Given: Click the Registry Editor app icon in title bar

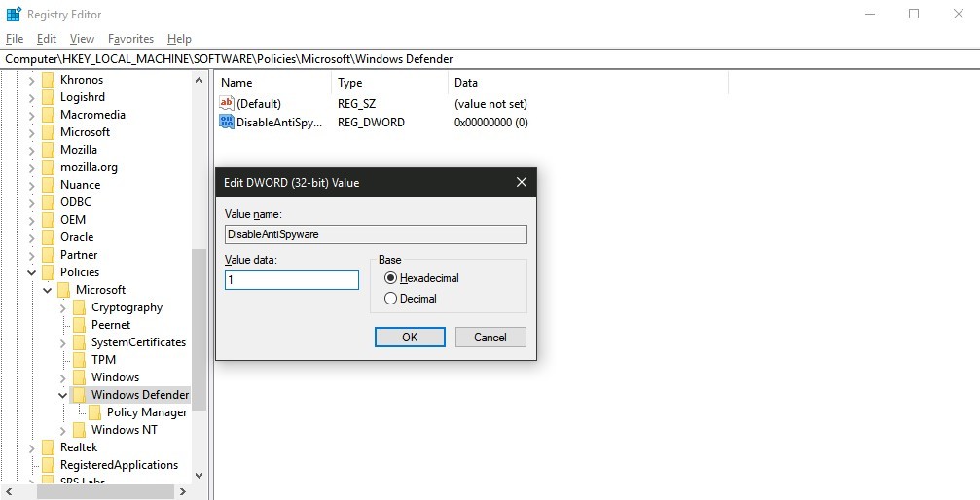Looking at the screenshot, I should click(x=13, y=15).
